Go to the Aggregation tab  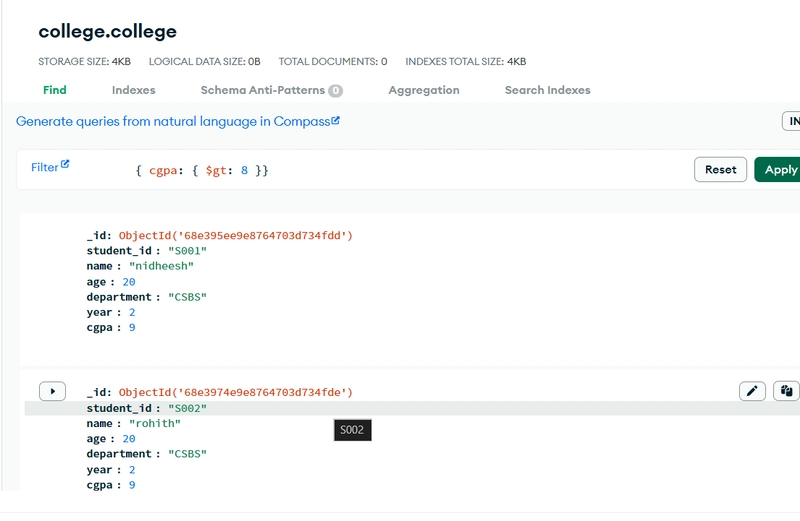(x=424, y=90)
